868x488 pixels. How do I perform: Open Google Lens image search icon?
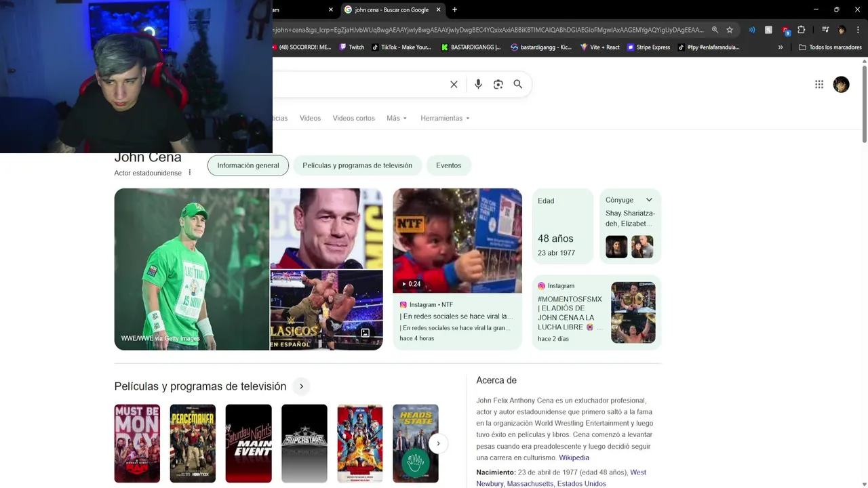pyautogui.click(x=498, y=84)
